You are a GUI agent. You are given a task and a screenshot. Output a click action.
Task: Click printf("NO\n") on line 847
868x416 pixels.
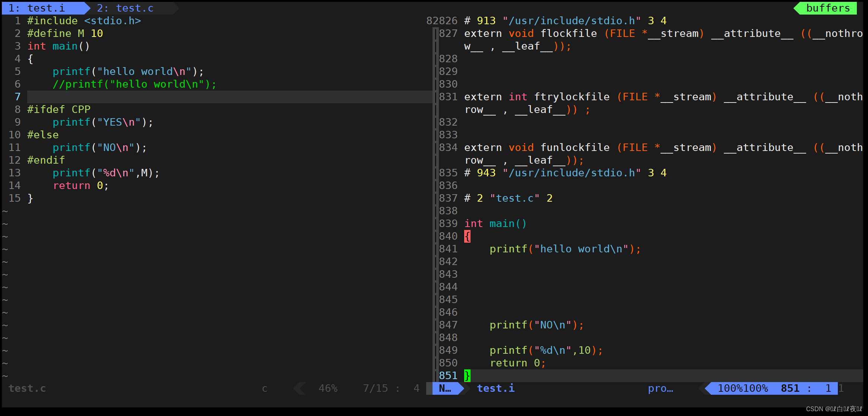pyautogui.click(x=537, y=325)
